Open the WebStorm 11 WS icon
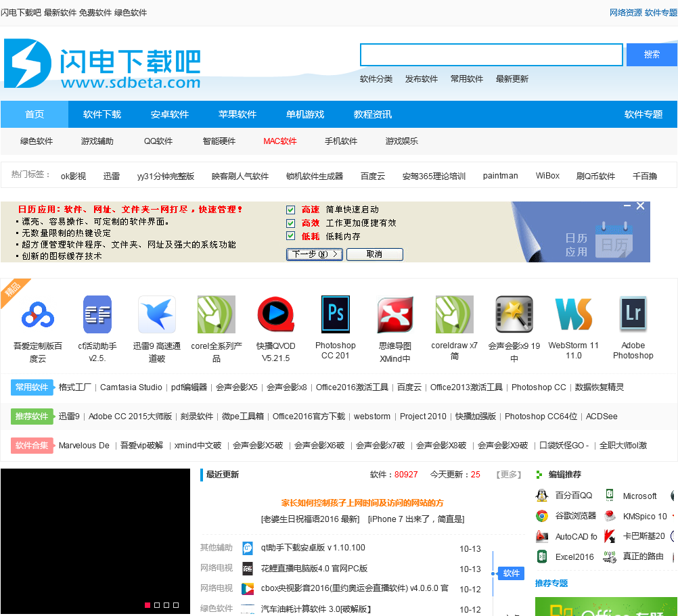Image resolution: width=678 pixels, height=616 pixels. 573,314
